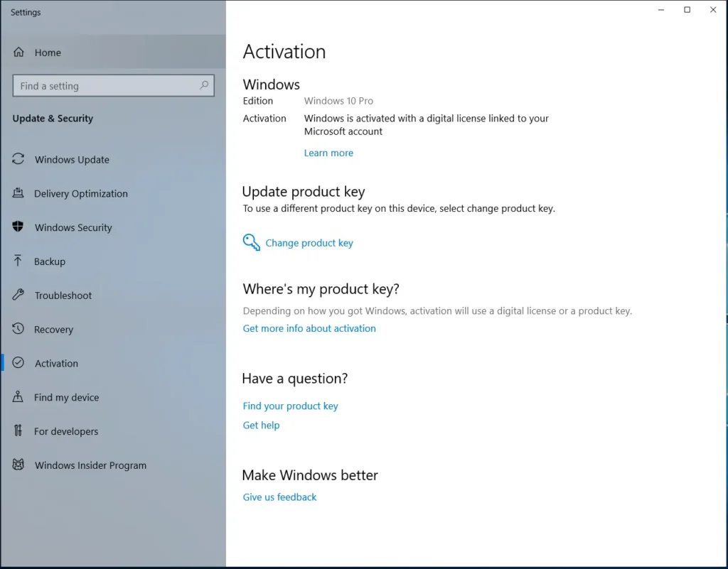The width and height of the screenshot is (728, 569).
Task: Click the Update & Security heading
Action: click(53, 118)
